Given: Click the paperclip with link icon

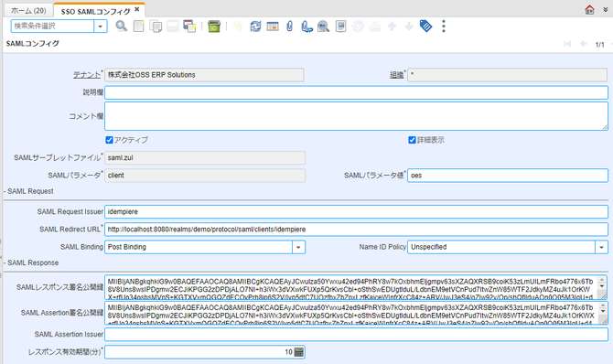Looking at the screenshot, I should [x=306, y=27].
